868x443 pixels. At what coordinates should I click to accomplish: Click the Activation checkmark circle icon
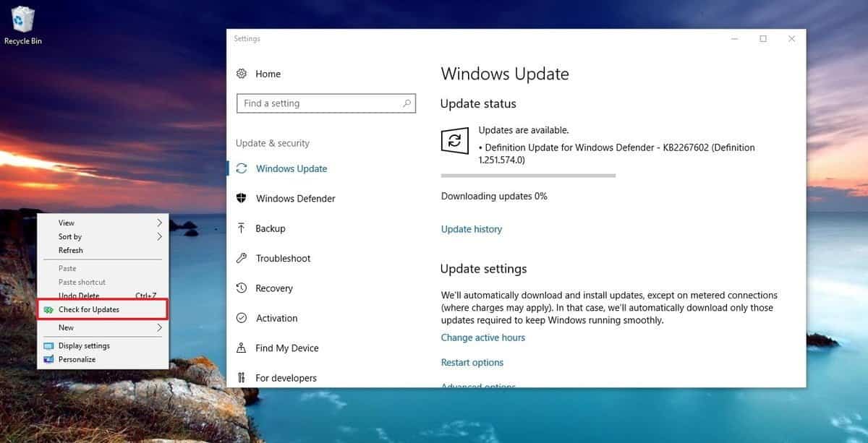coord(242,318)
